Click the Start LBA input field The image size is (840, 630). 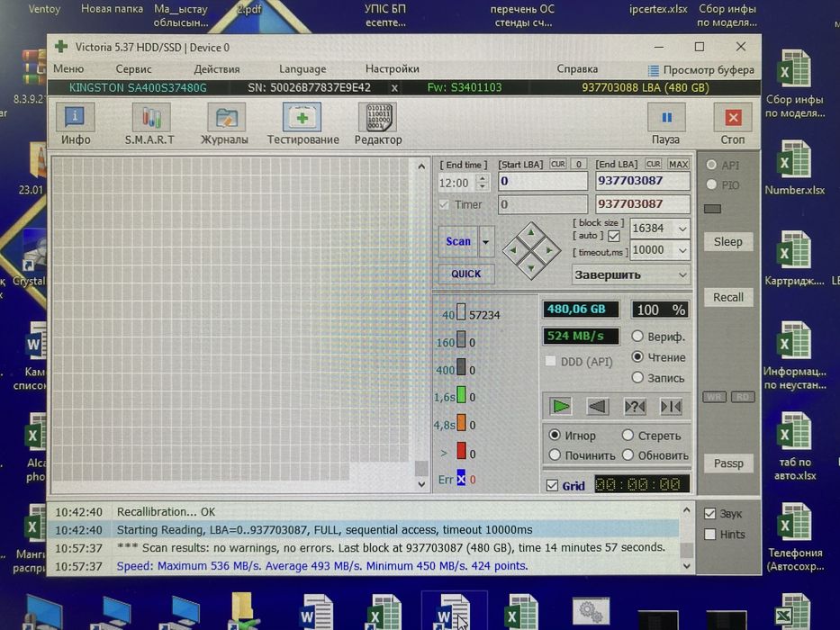(x=543, y=181)
